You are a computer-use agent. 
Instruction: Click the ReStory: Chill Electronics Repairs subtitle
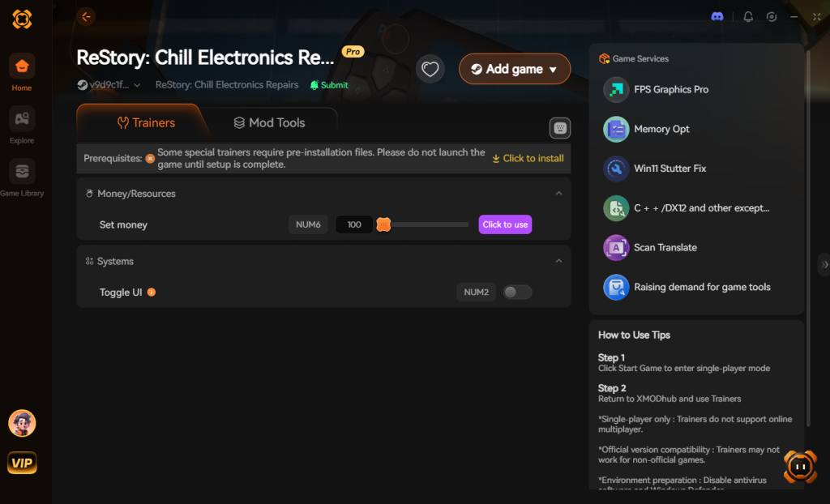coord(227,85)
